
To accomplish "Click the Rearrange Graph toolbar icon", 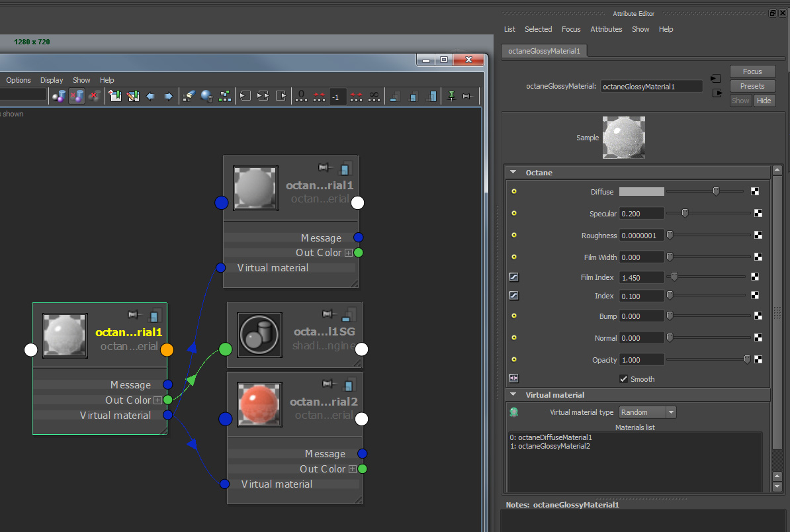I will click(x=225, y=96).
